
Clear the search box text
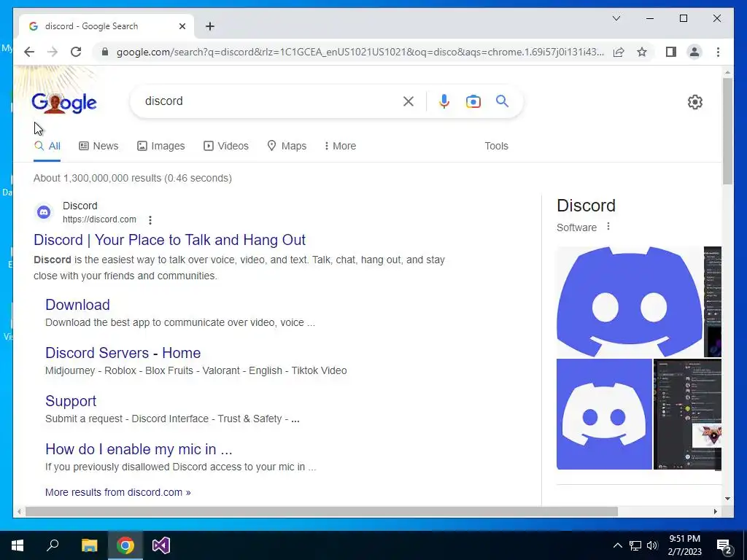pos(409,101)
